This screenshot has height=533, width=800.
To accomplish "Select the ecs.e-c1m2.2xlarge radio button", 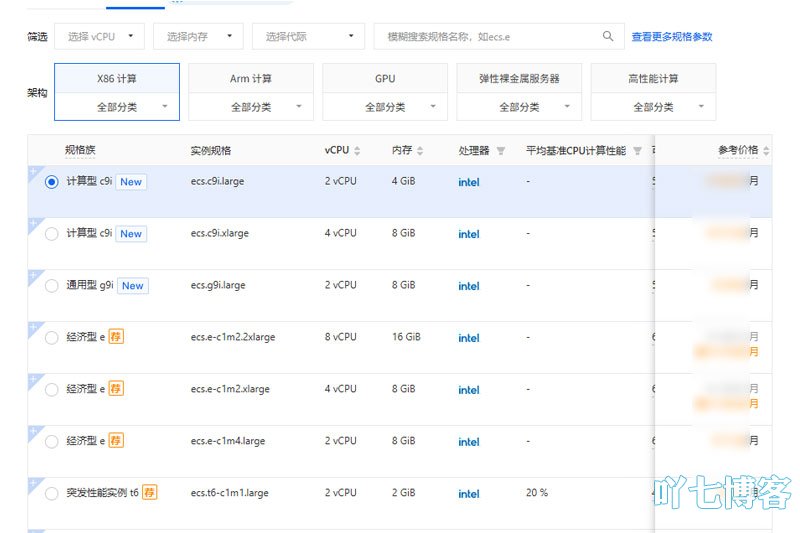I will 52,338.
